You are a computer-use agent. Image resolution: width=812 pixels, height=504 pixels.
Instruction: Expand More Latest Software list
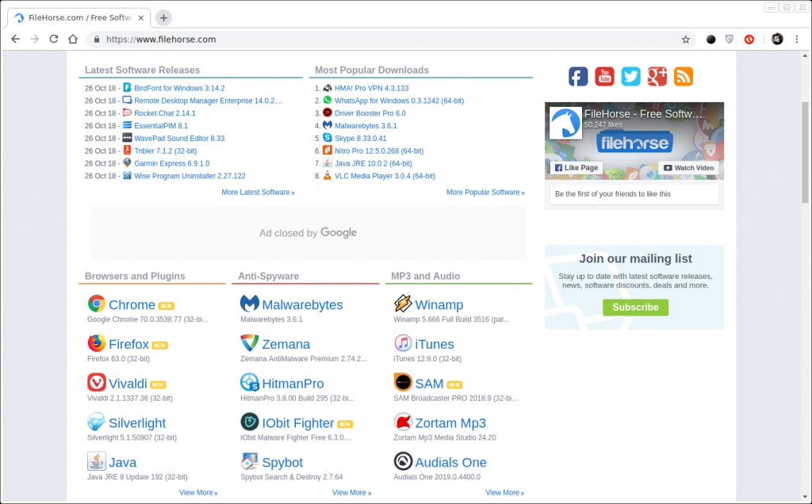(258, 193)
